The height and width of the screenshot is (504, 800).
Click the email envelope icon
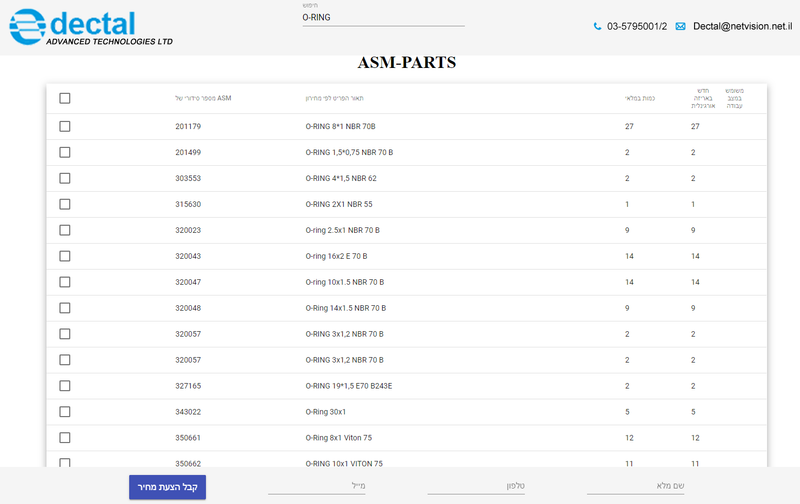point(681,27)
